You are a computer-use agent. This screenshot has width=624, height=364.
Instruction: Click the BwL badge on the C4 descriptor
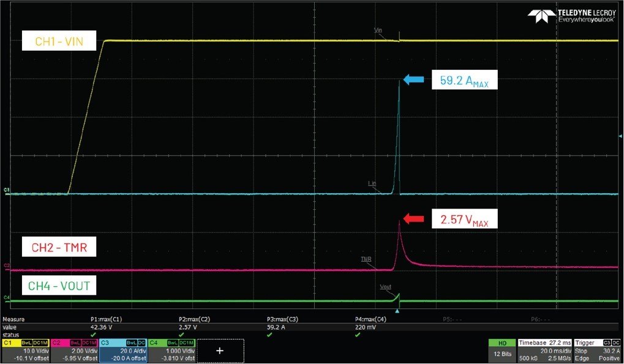pos(173,343)
